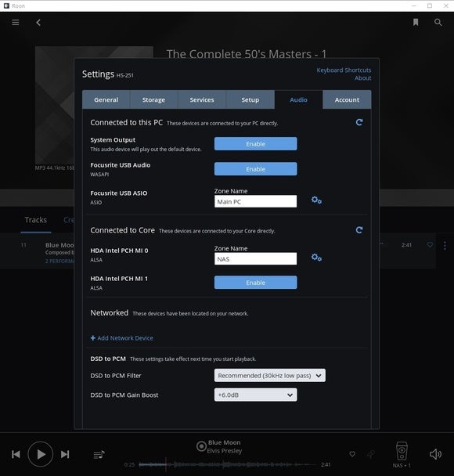Open the play queue icon
Viewport: 454px width, 476px height.
click(99, 454)
